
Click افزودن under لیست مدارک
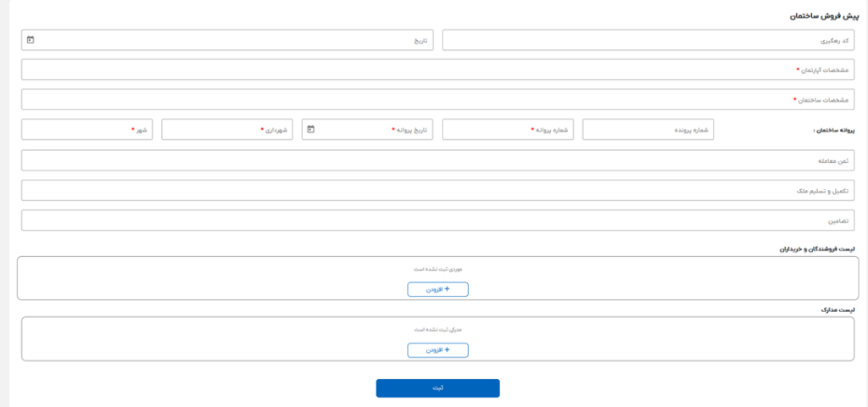point(437,349)
